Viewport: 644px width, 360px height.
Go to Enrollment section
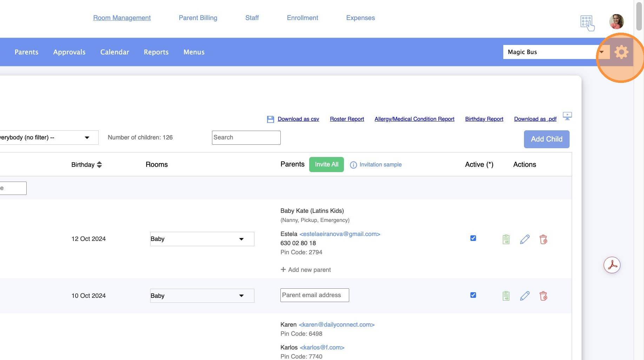pyautogui.click(x=303, y=18)
